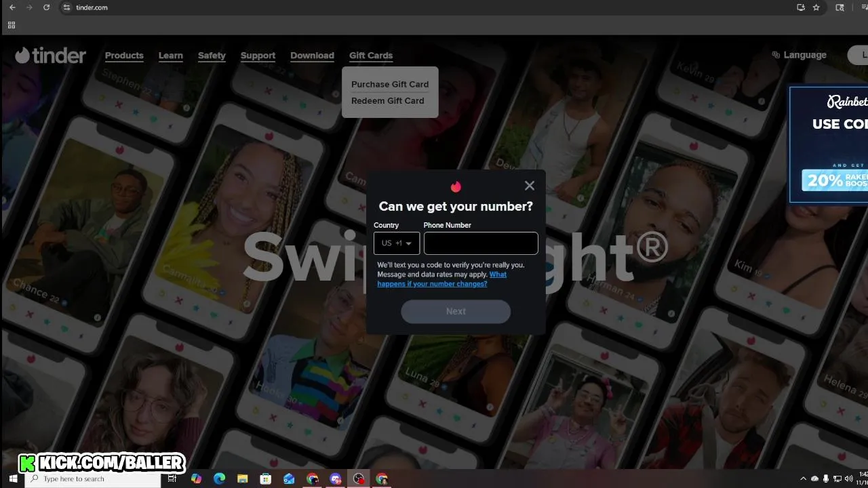Click the microphone icon in system tray

click(x=826, y=479)
